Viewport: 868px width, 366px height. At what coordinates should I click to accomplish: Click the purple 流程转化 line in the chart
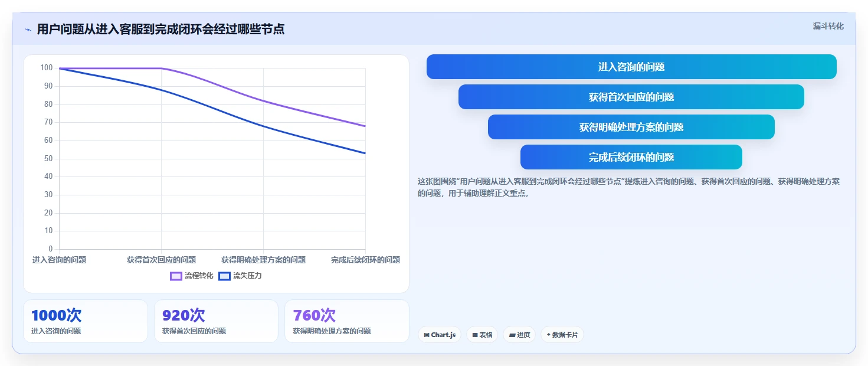(263, 100)
